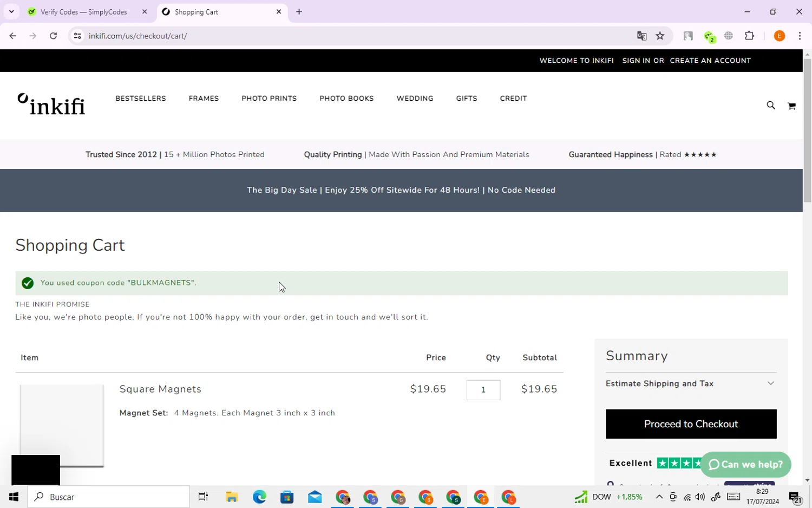Open a new browser tab

click(299, 12)
